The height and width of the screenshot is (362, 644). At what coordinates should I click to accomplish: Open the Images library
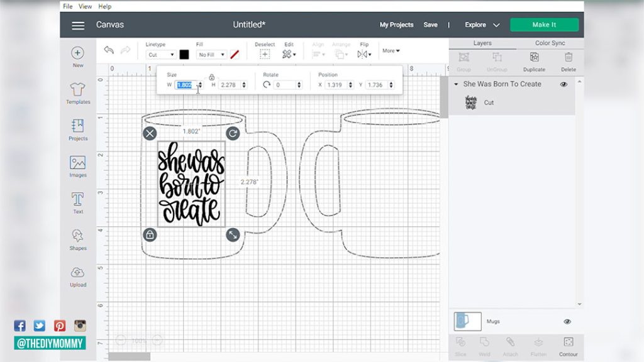[77, 166]
